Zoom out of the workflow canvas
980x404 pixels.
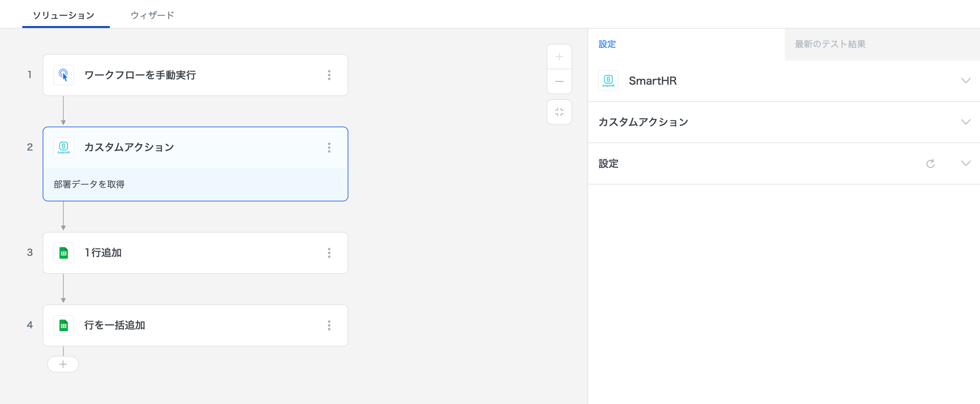[x=559, y=81]
